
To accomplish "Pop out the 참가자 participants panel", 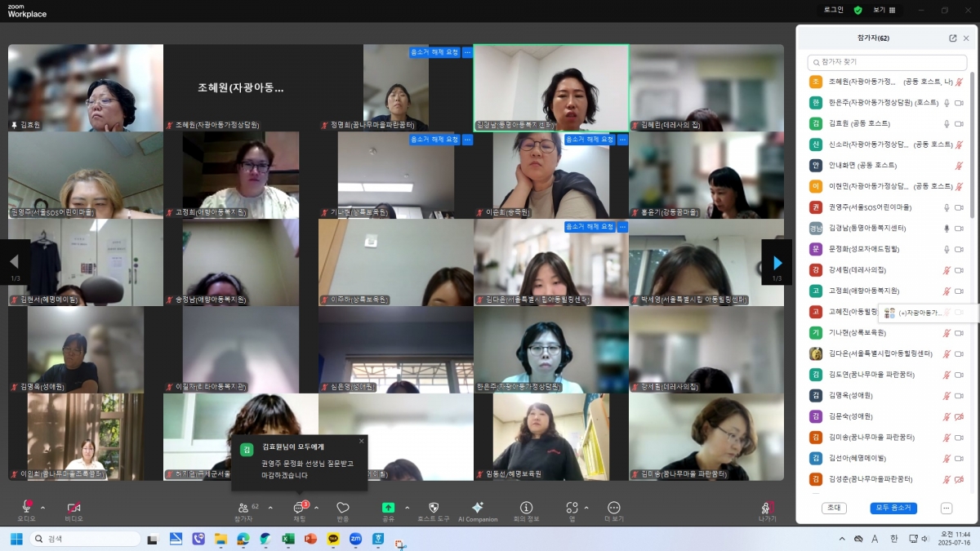I will click(952, 38).
